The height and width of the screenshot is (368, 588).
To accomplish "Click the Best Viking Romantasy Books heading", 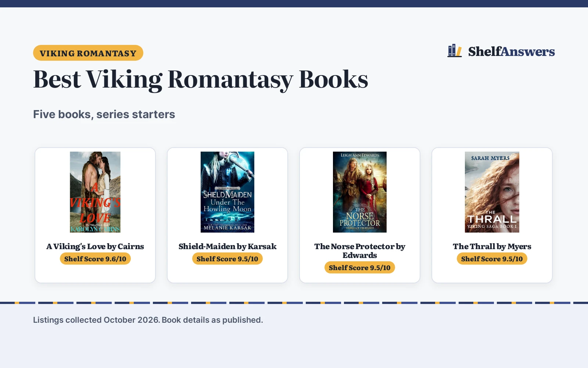I will click(201, 79).
